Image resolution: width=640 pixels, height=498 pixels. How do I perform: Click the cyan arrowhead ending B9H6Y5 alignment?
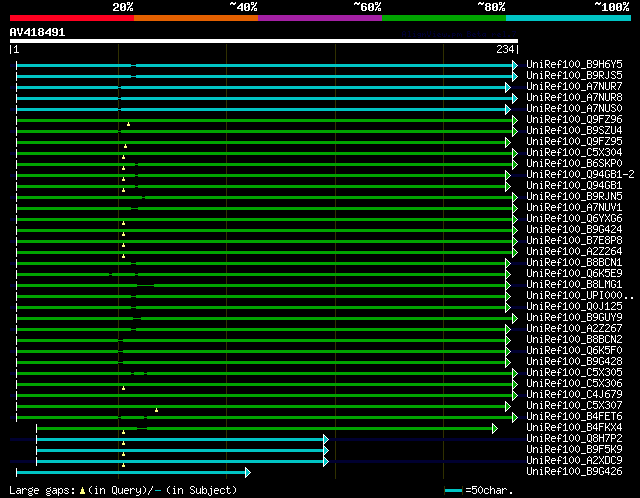click(515, 65)
